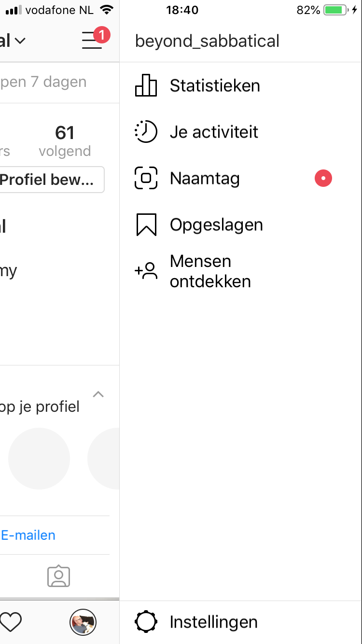The image size is (362, 644).
Task: Tap the Instellingen label at the bottom
Action: 213,622
